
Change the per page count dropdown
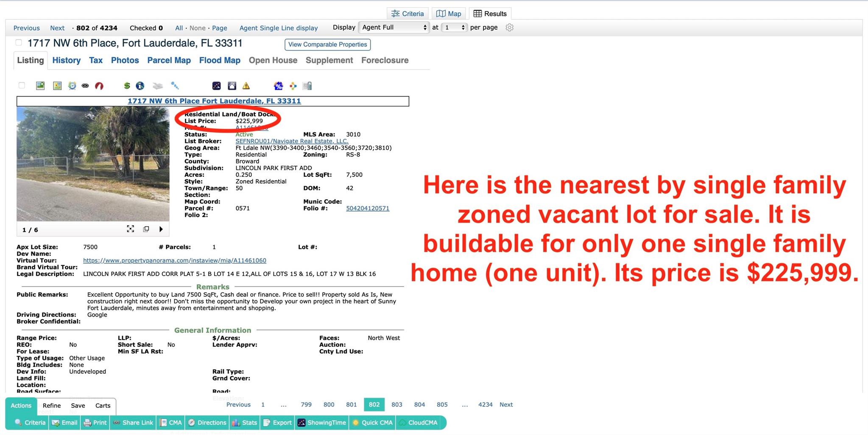point(454,28)
